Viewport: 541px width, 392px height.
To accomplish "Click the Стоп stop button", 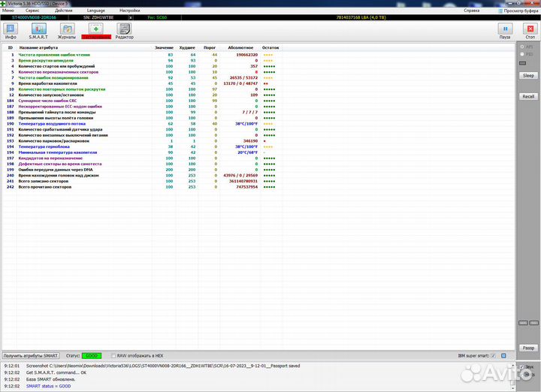I will click(530, 31).
